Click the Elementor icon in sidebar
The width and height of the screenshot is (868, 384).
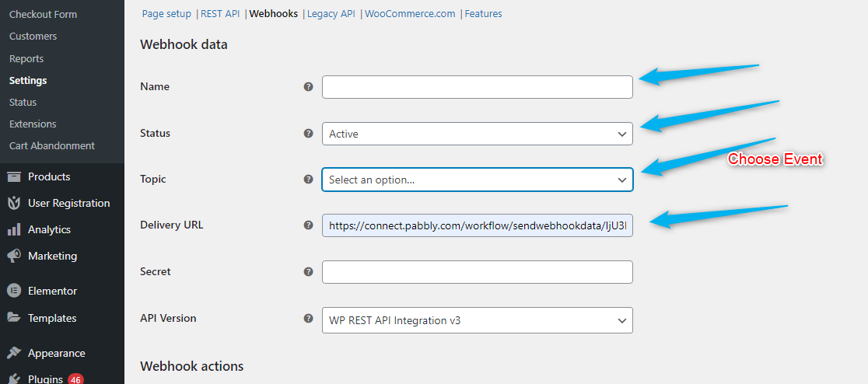click(x=14, y=291)
